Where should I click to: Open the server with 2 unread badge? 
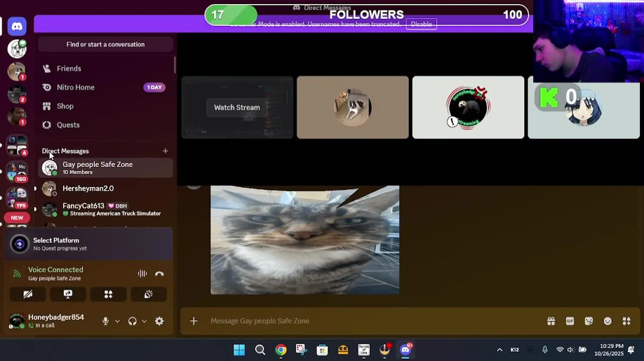pyautogui.click(x=17, y=94)
